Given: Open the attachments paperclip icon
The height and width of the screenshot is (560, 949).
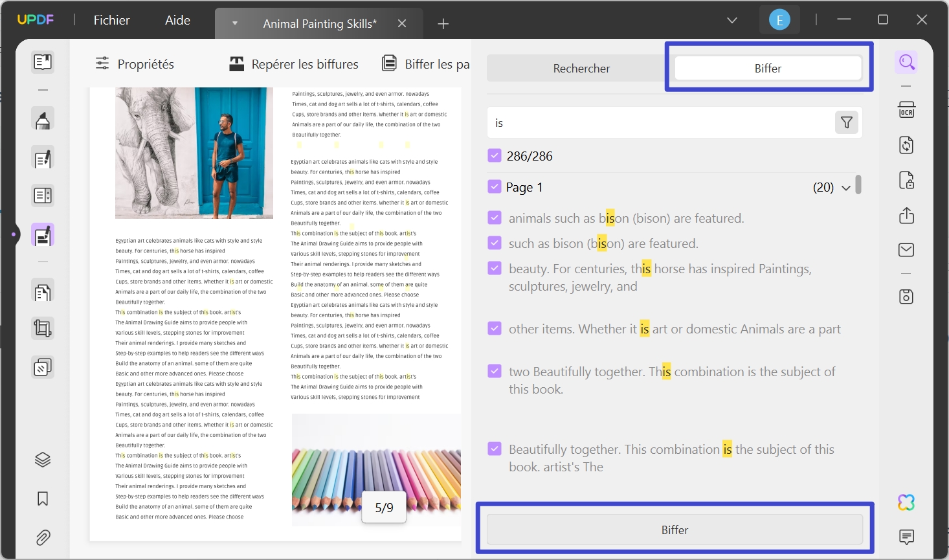Looking at the screenshot, I should point(43,537).
